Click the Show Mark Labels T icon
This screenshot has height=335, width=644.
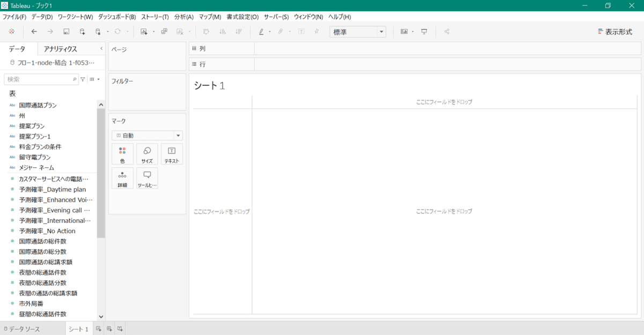coord(301,32)
